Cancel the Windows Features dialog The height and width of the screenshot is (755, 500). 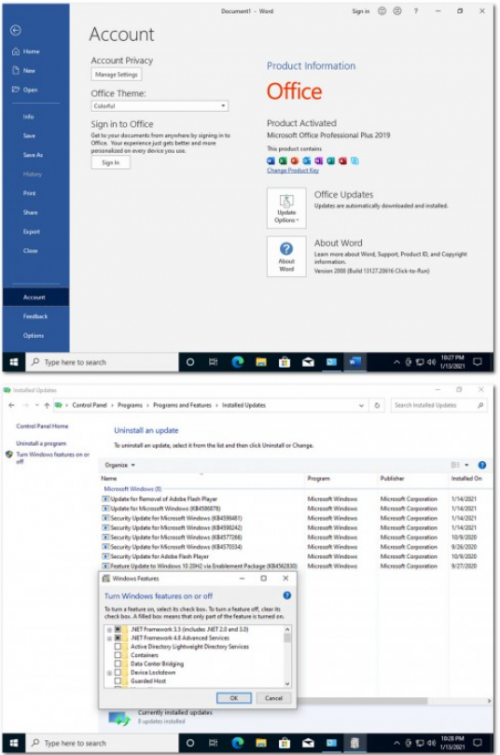tap(274, 698)
